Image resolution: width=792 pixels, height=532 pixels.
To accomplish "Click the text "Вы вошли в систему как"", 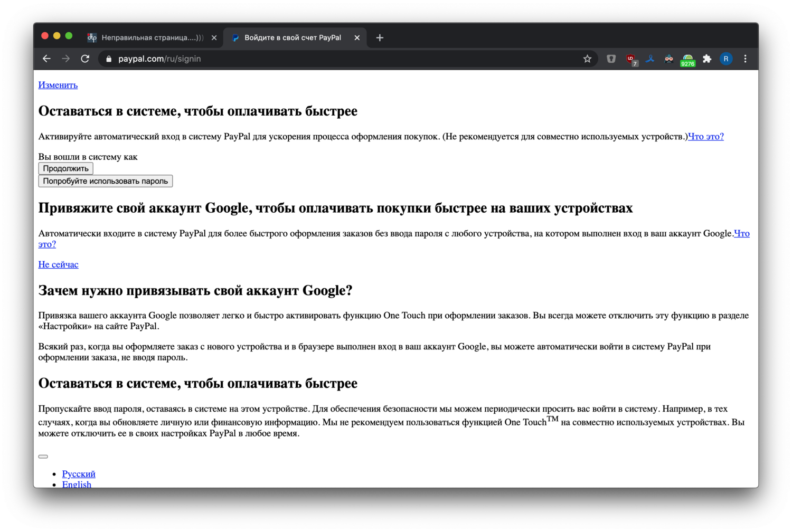I will point(88,157).
